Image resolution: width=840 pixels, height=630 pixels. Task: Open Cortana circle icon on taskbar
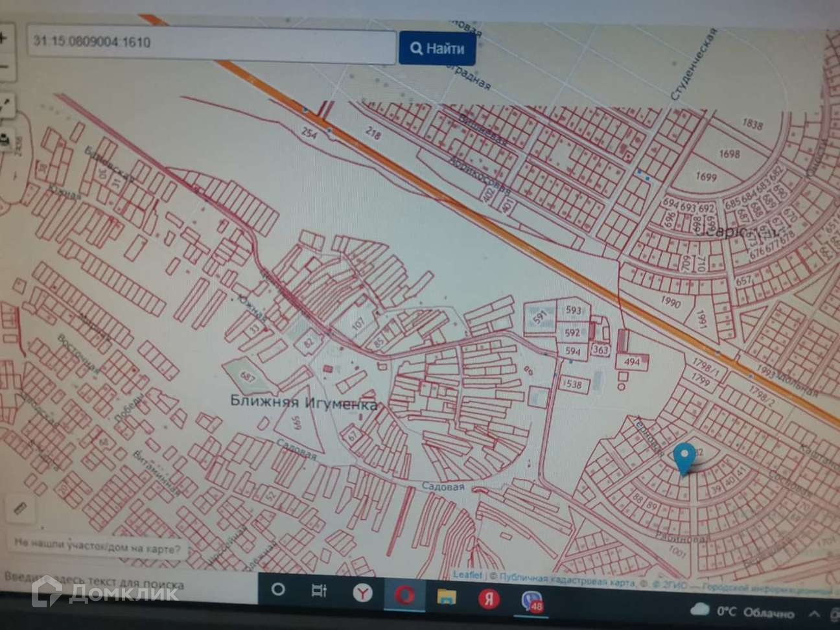[278, 590]
